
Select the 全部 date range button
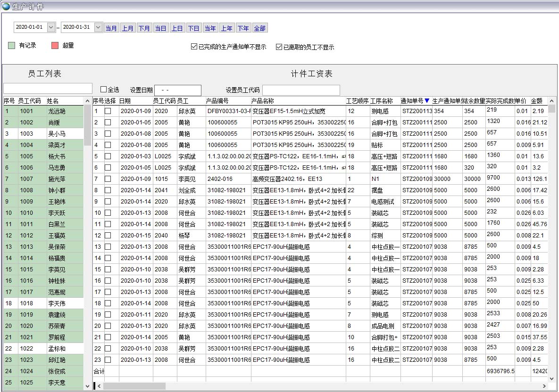260,28
